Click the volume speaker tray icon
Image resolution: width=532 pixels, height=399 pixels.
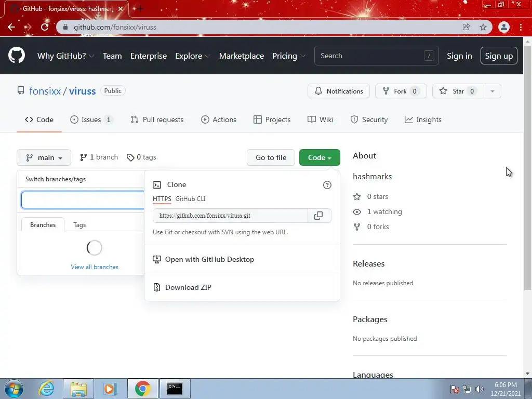pos(480,389)
